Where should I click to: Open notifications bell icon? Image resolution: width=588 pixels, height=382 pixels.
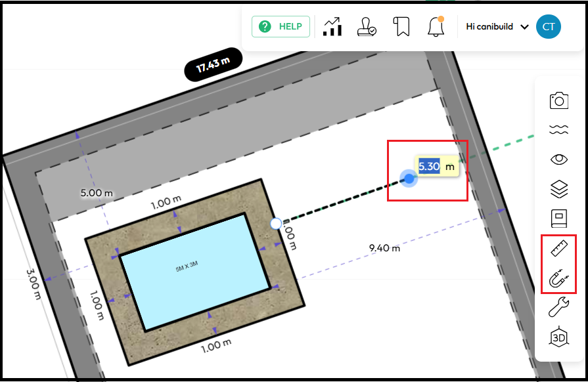[x=435, y=27]
